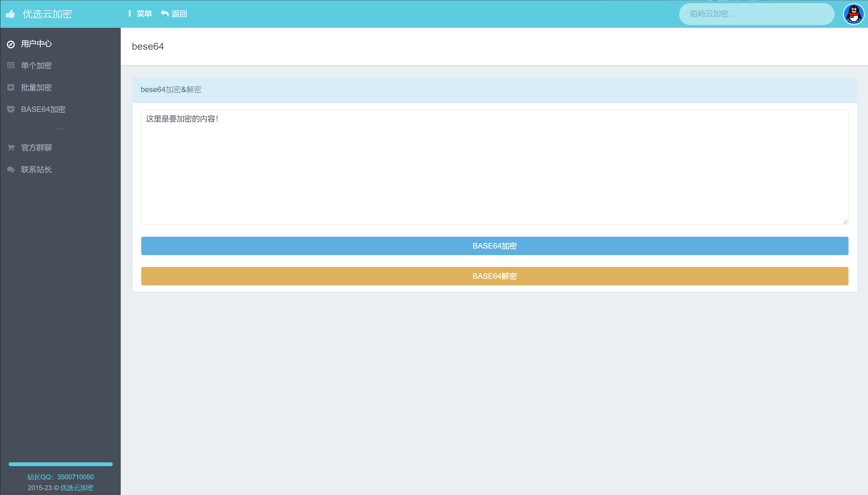868x495 pixels.
Task: Click the compass icon beside 用户中心
Action: pos(11,44)
